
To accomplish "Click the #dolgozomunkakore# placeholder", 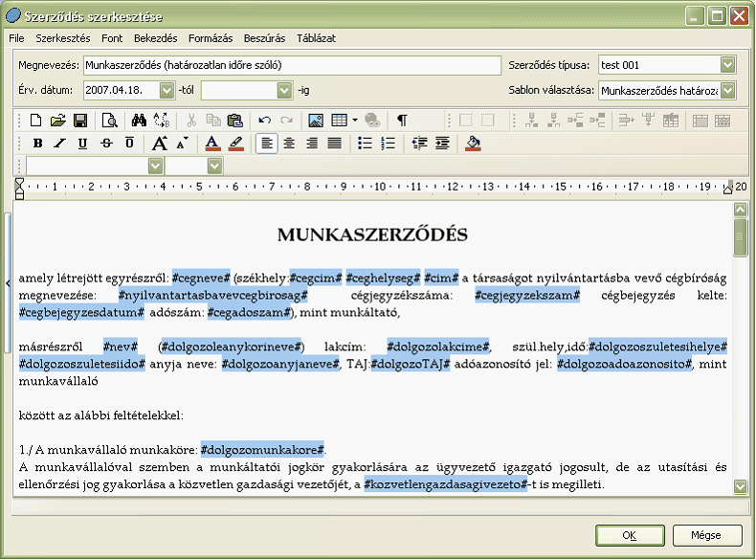I will (x=262, y=450).
